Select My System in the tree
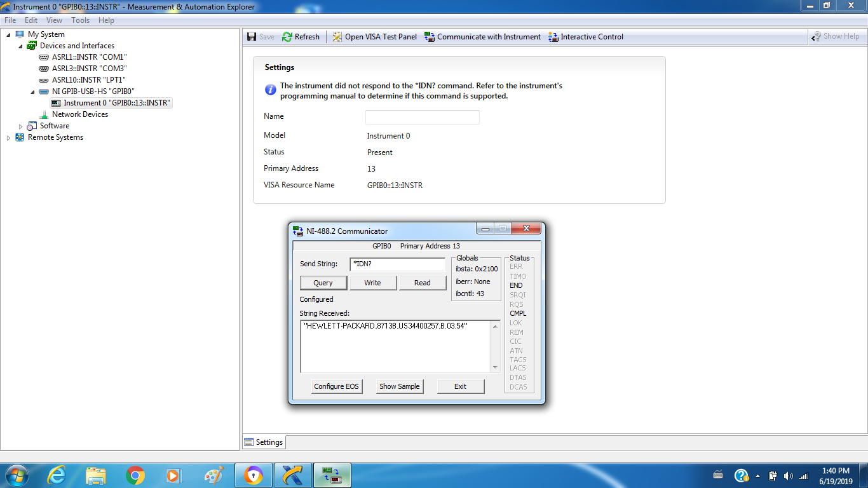The width and height of the screenshot is (868, 488). point(46,34)
